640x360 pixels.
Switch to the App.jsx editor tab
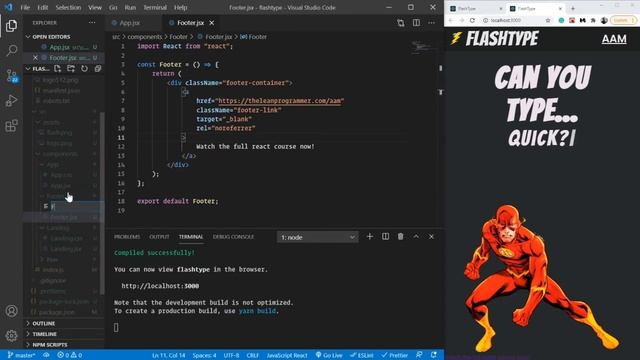click(129, 23)
